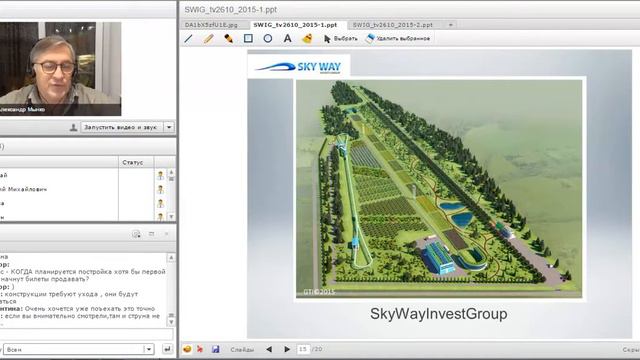Image resolution: width=640 pixels, height=360 pixels.
Task: Select the straight line drawing tool
Action: [x=189, y=39]
